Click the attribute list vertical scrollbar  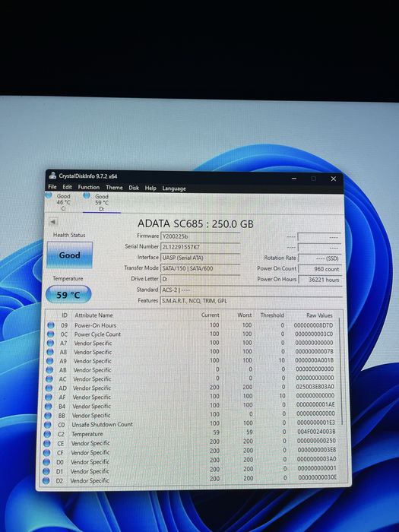(340, 370)
